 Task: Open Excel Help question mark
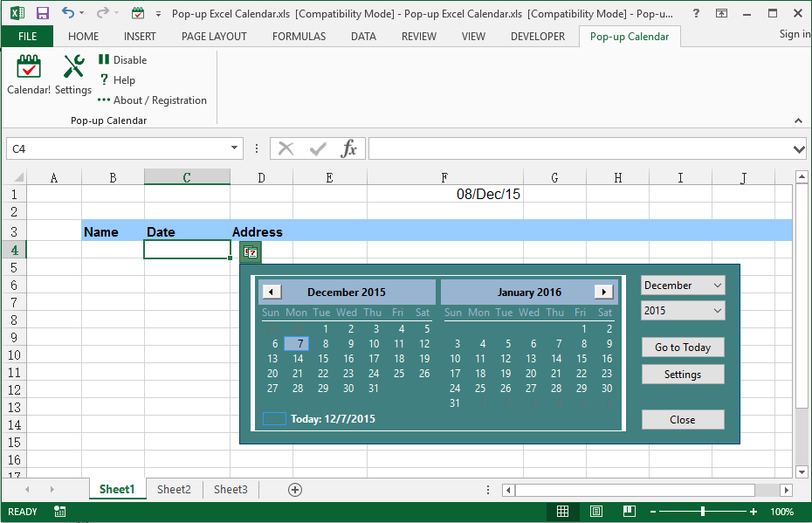[x=697, y=13]
